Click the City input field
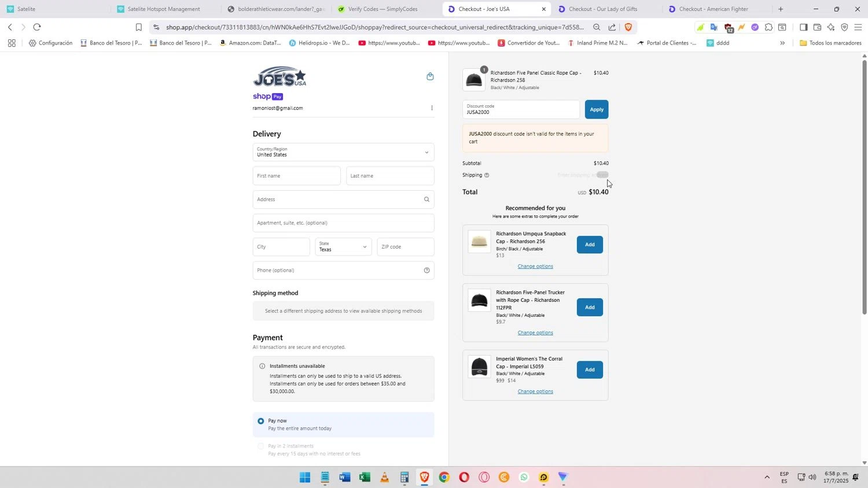 click(x=281, y=247)
